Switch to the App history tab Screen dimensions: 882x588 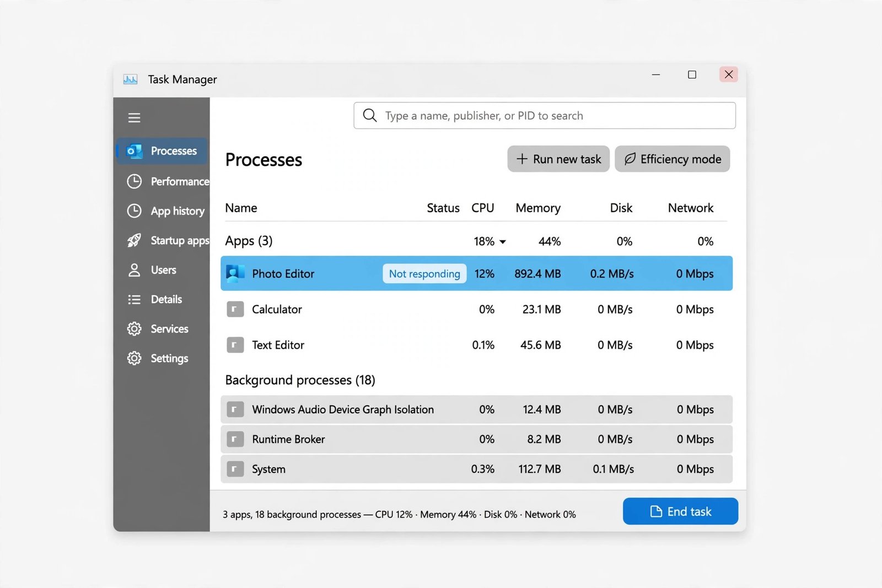pyautogui.click(x=178, y=211)
